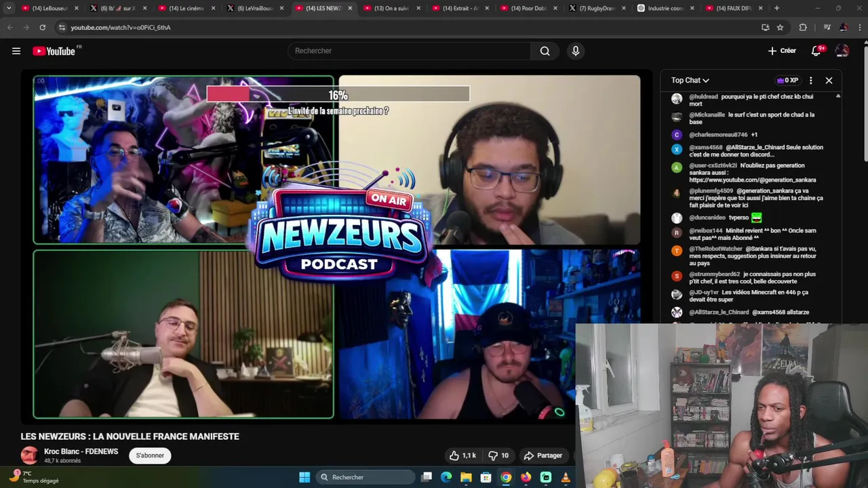Open the account avatar menu
The width and height of the screenshot is (868, 488).
click(x=842, y=51)
